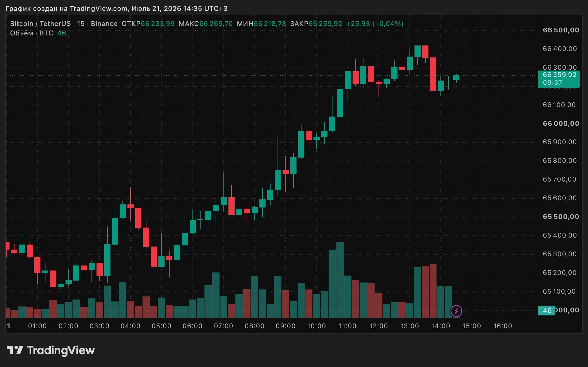Viewport: 588px width, 367px height.
Task: Click the Объём · BTC indicator label
Action: coord(32,33)
